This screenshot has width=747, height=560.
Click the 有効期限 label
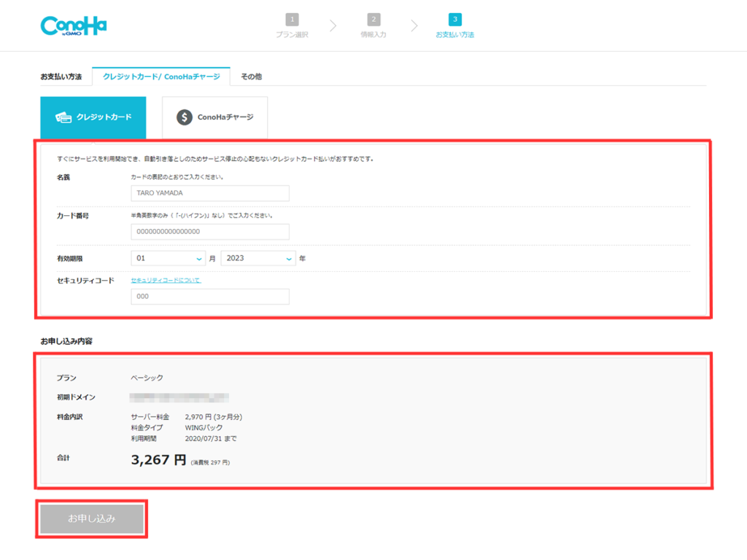69,259
